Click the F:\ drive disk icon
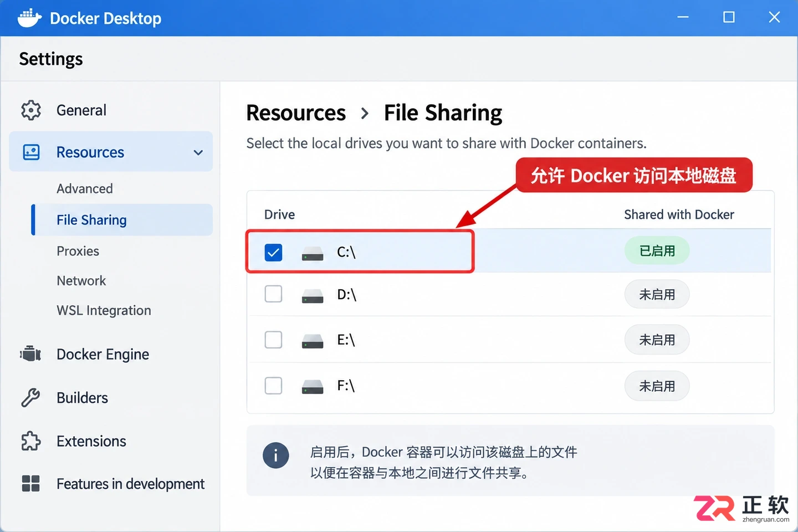The width and height of the screenshot is (798, 532). tap(313, 386)
